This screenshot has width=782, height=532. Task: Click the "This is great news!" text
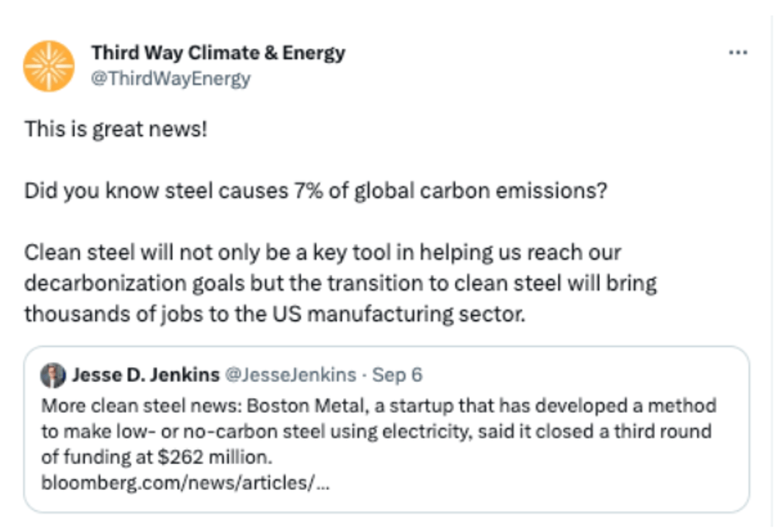point(116,129)
